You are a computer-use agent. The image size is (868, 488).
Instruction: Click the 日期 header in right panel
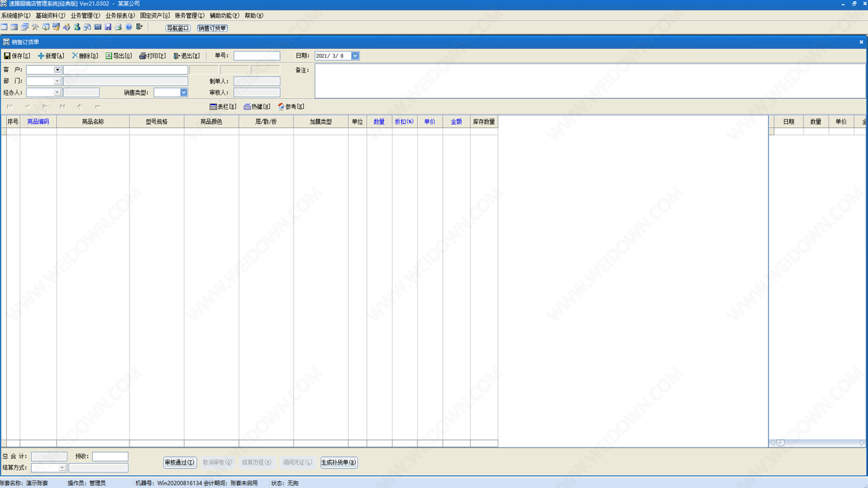click(789, 122)
